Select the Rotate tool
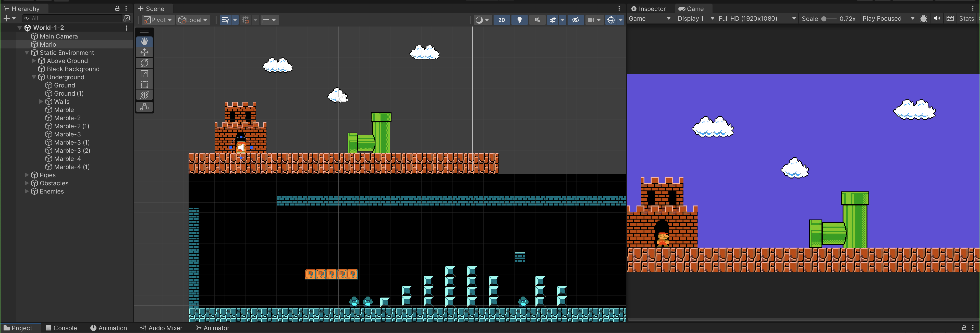The width and height of the screenshot is (980, 333). (x=144, y=63)
